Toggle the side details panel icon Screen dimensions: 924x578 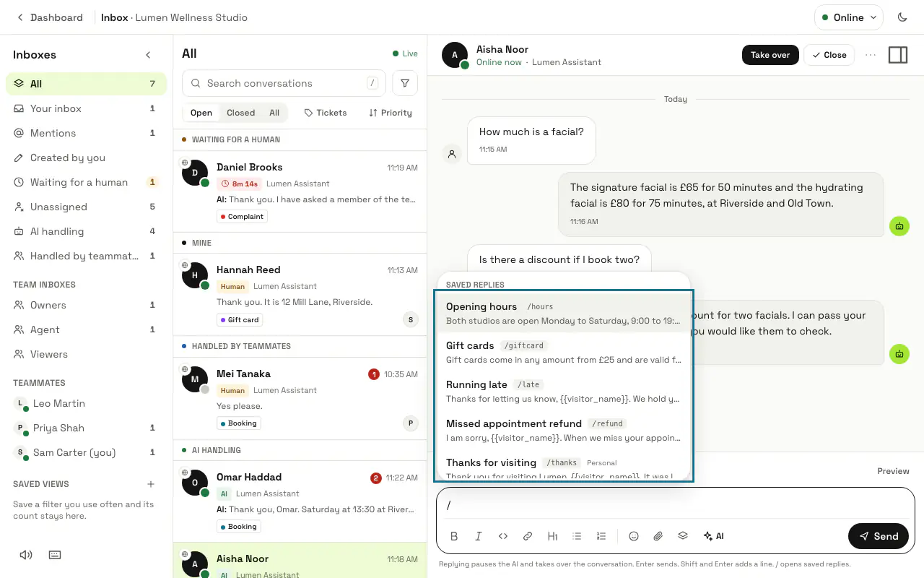pyautogui.click(x=898, y=55)
